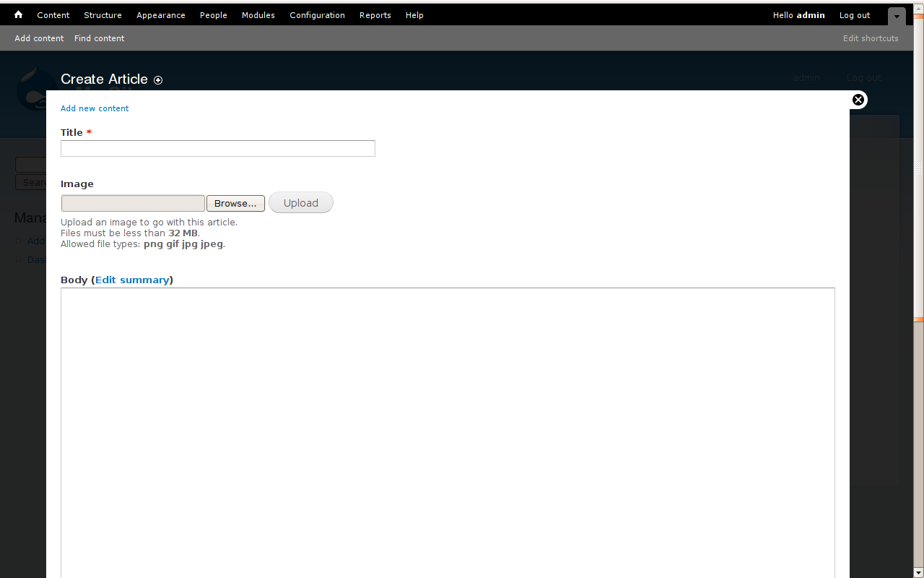924x578 pixels.
Task: Open the Configuration menu
Action: (x=317, y=14)
